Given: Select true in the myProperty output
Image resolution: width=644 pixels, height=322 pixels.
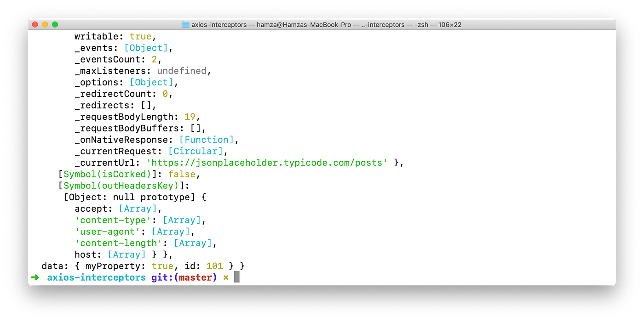Looking at the screenshot, I should pyautogui.click(x=162, y=266).
